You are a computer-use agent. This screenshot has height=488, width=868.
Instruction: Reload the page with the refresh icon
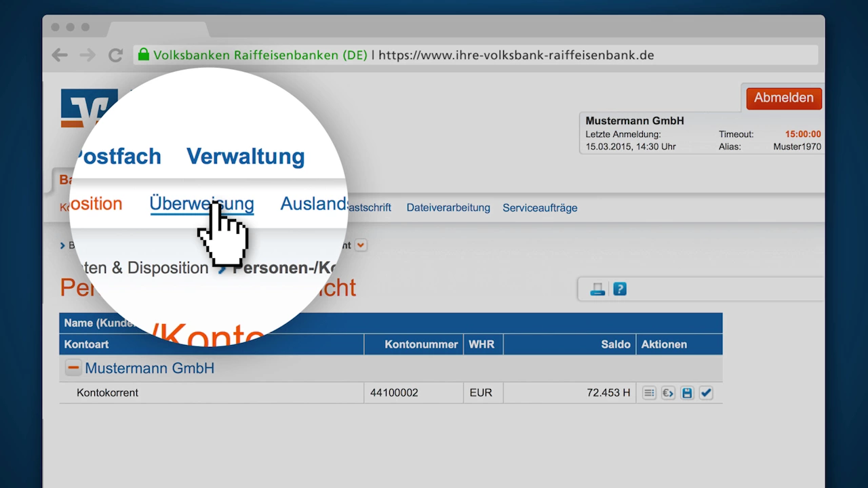pos(116,55)
